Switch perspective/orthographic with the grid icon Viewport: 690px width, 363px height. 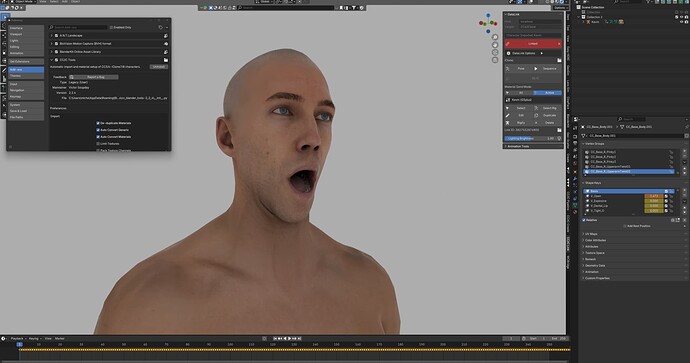point(495,60)
